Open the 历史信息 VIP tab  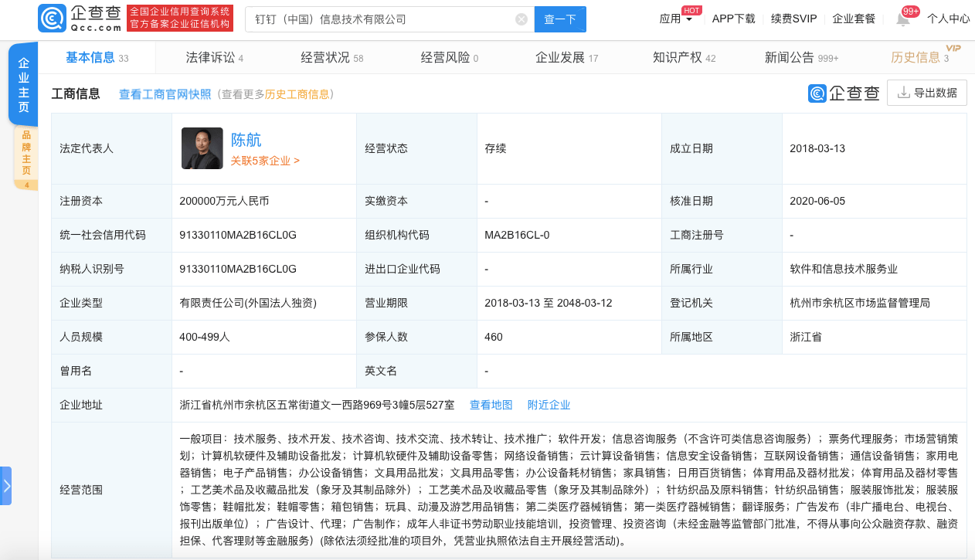tap(919, 58)
